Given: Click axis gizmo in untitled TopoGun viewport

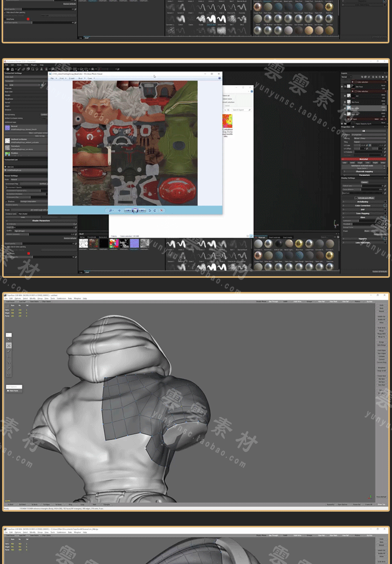Looking at the screenshot, I should (x=370, y=497).
